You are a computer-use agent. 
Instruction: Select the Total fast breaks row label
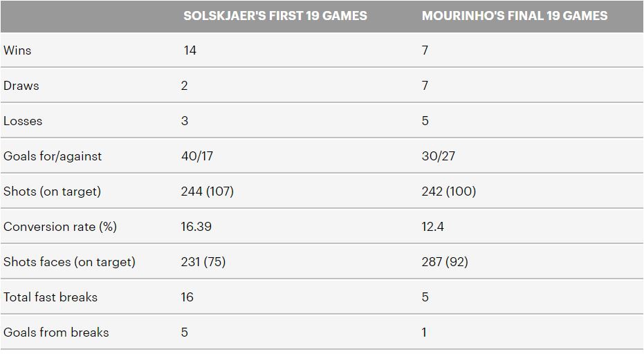coord(50,297)
